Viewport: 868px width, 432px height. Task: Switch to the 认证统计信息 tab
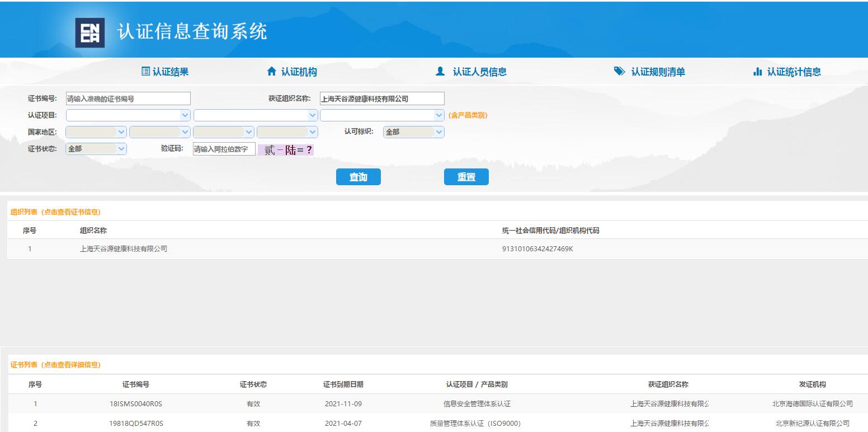click(x=794, y=72)
